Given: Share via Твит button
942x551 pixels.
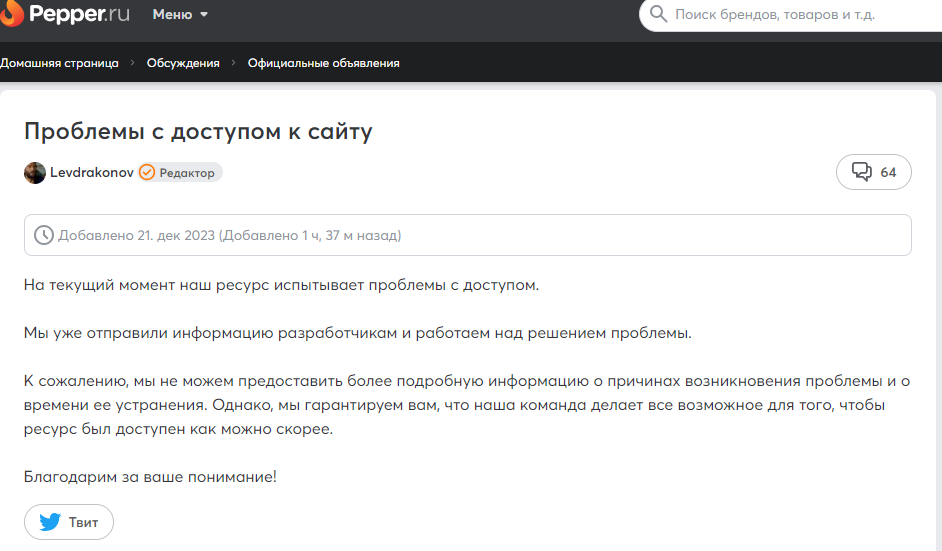Looking at the screenshot, I should point(68,522).
